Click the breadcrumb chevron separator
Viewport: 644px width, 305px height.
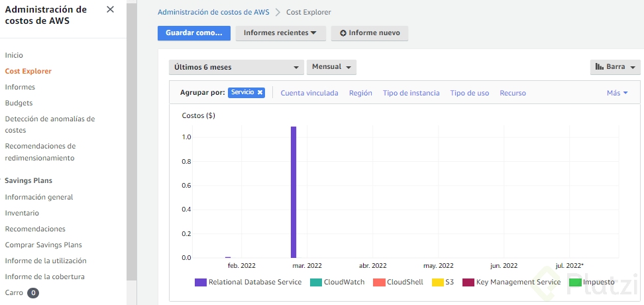point(278,12)
